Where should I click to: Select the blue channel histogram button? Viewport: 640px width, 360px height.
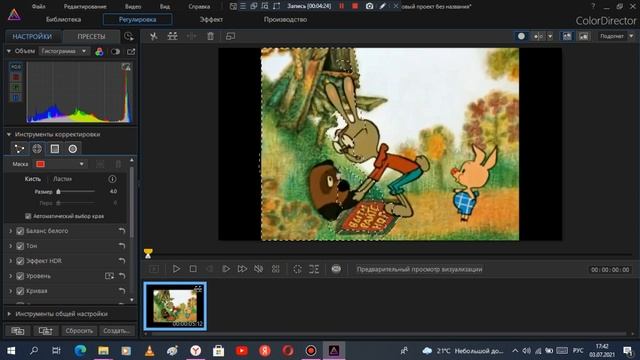pos(16,98)
